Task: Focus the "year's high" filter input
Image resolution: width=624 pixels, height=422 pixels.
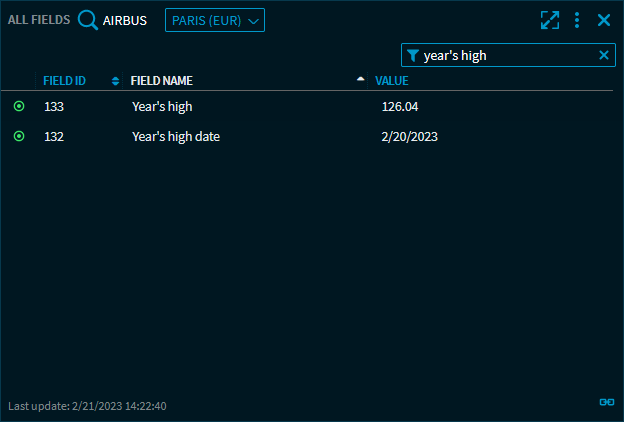Action: 505,56
